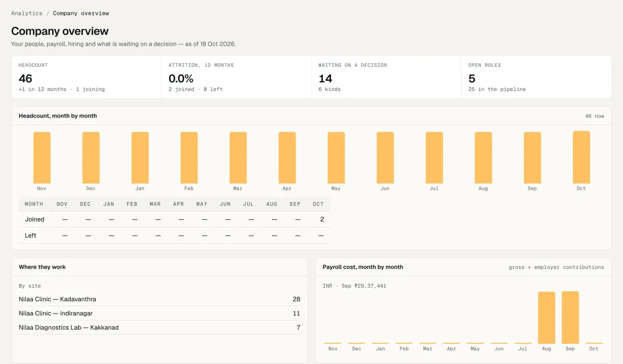Viewport: 623px width, 364px height.
Task: Select the Oct payroll cost bar
Action: [x=594, y=343]
